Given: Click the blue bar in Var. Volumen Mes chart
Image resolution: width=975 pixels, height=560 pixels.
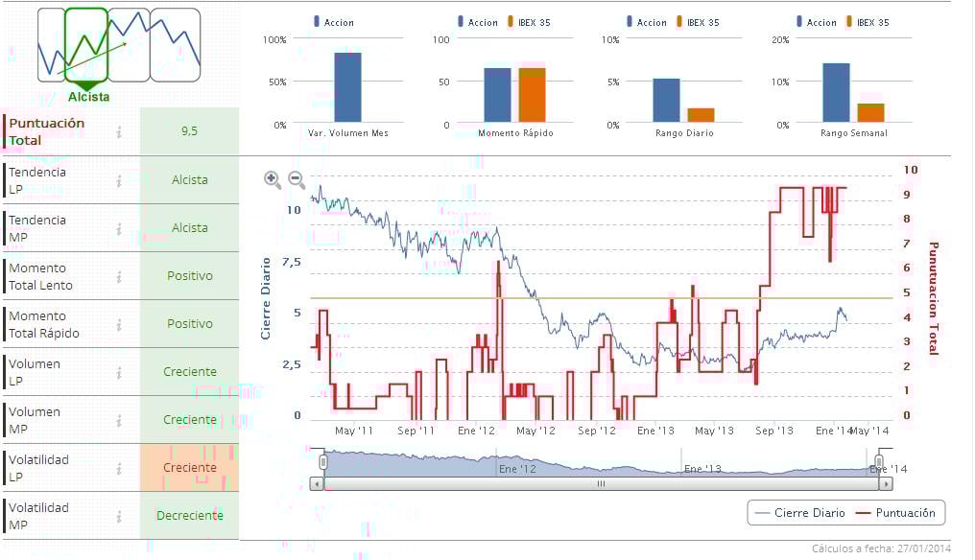Looking at the screenshot, I should [347, 87].
